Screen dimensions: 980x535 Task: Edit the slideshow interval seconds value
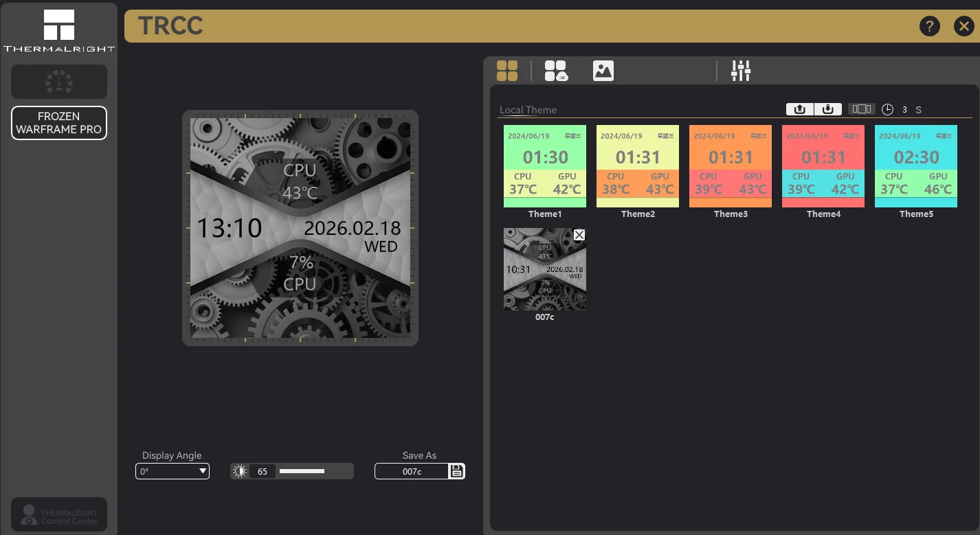pos(904,110)
